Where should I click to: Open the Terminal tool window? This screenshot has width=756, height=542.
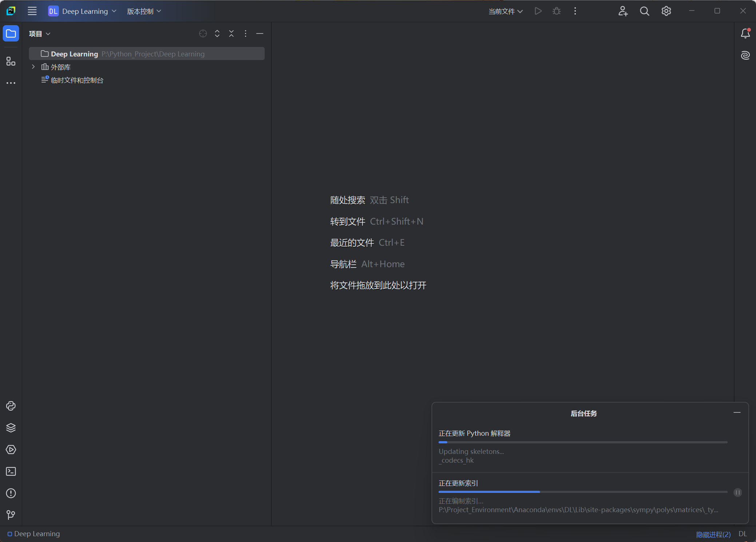11,471
